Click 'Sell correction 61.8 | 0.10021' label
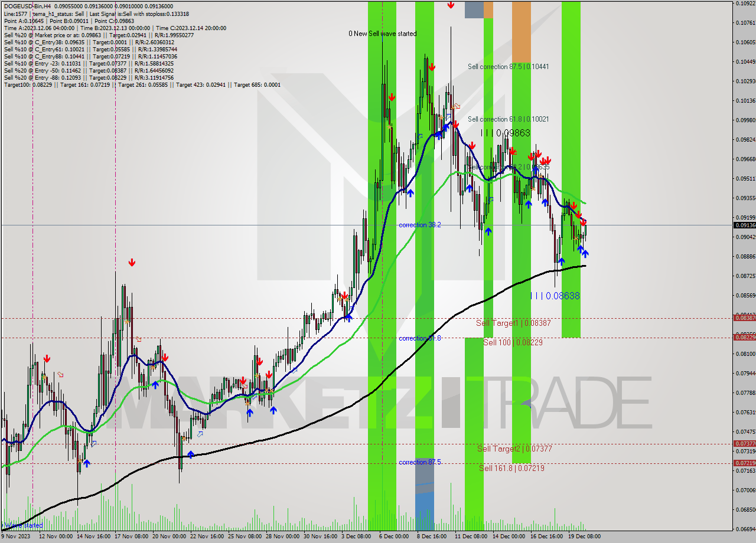 point(508,119)
